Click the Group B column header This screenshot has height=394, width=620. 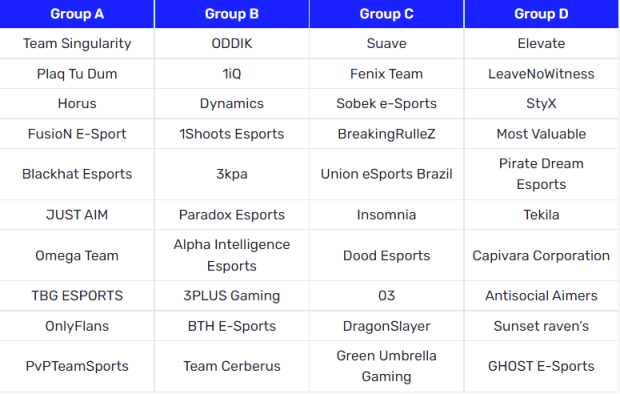tap(232, 14)
